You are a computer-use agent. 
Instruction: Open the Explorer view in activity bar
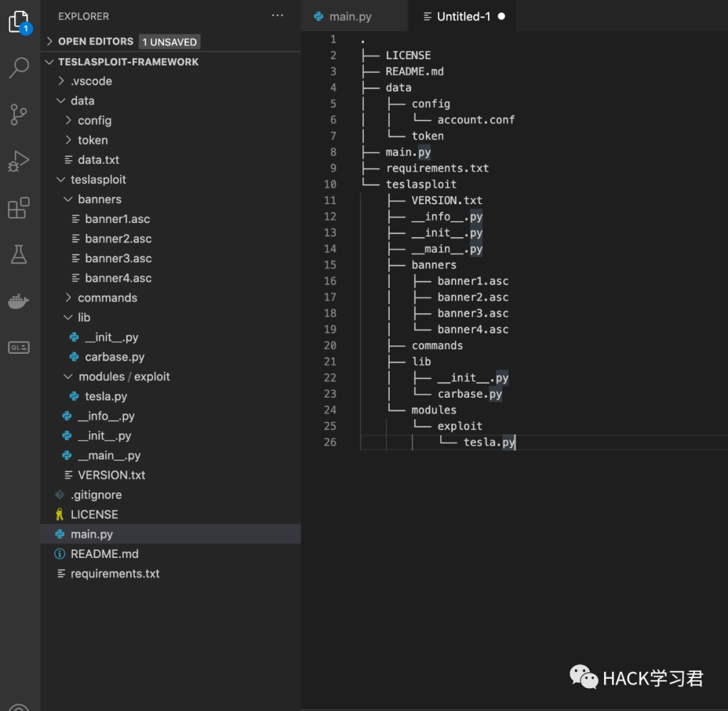[20, 22]
